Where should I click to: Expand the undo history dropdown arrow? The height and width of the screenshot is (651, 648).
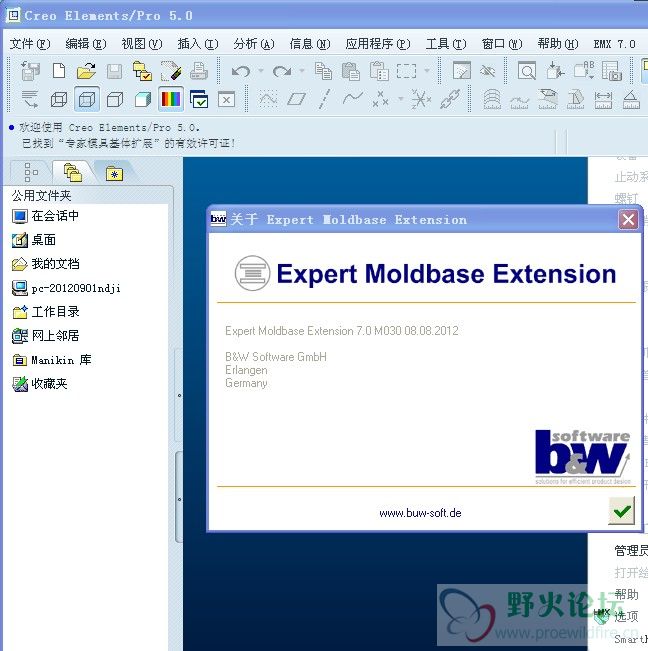[x=261, y=71]
